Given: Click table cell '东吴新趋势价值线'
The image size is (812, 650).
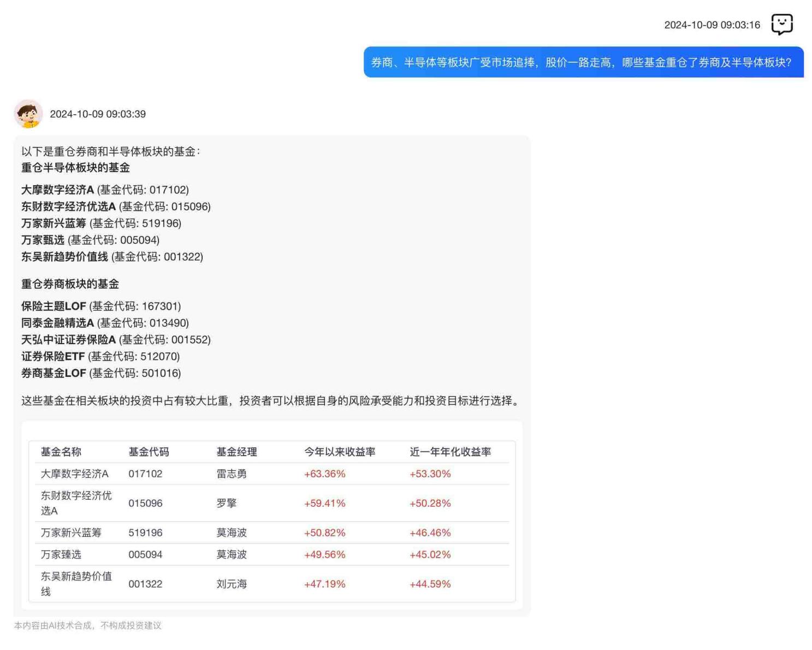Looking at the screenshot, I should (76, 584).
